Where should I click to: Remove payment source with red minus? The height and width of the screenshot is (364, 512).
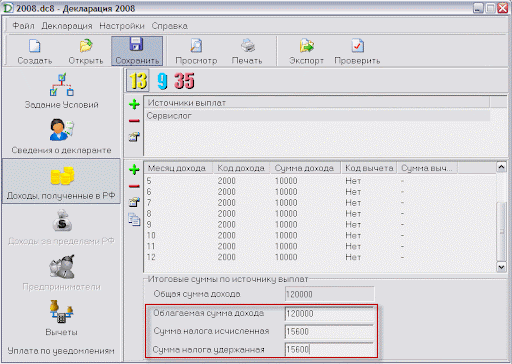coord(134,121)
